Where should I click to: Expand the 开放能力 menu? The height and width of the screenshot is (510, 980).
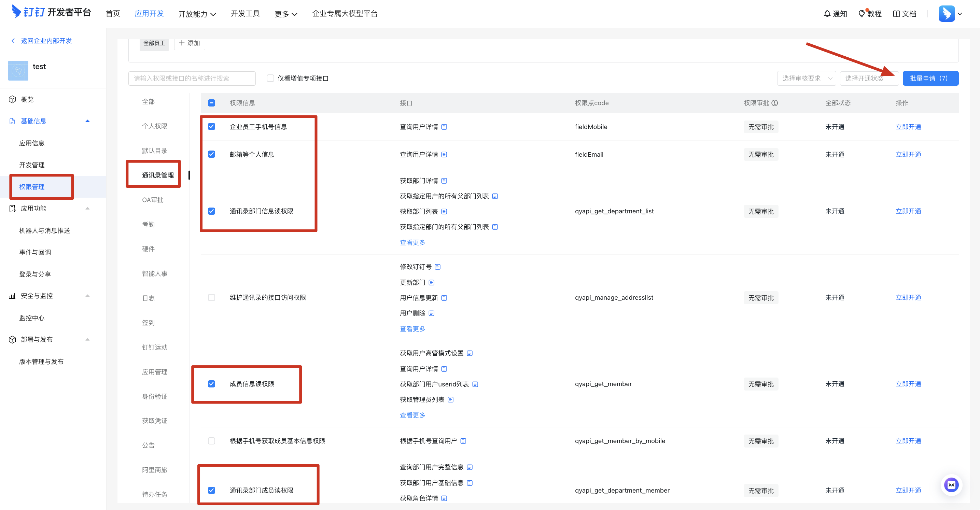pos(197,14)
